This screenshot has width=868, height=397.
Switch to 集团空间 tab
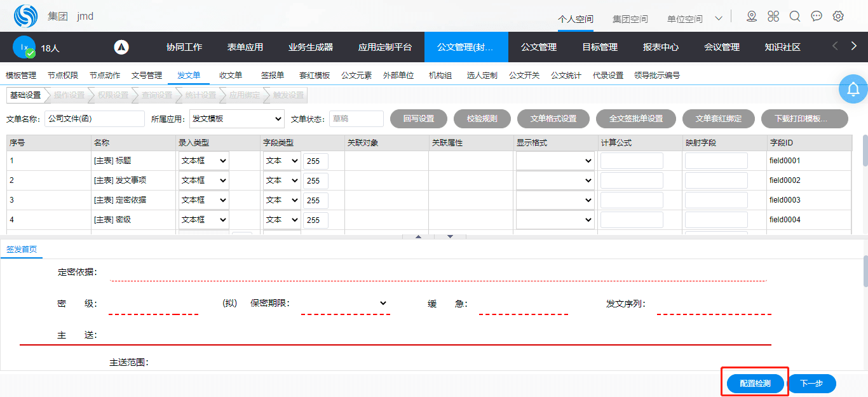point(630,19)
